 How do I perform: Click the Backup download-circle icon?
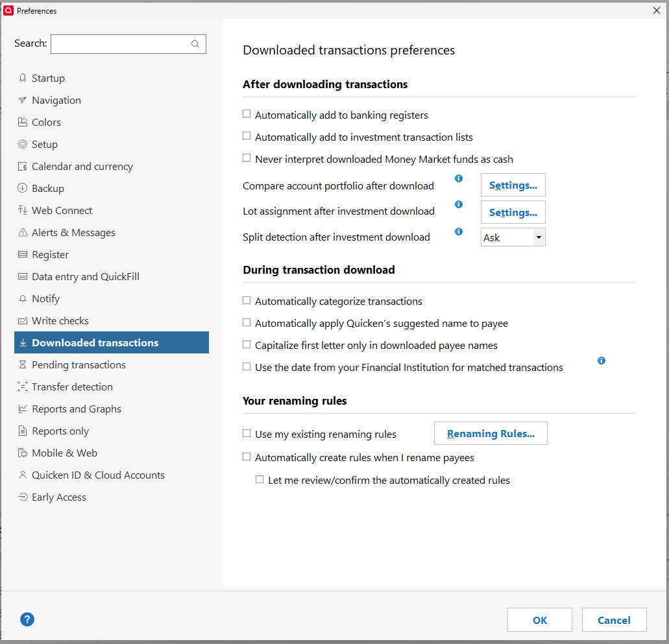click(23, 188)
